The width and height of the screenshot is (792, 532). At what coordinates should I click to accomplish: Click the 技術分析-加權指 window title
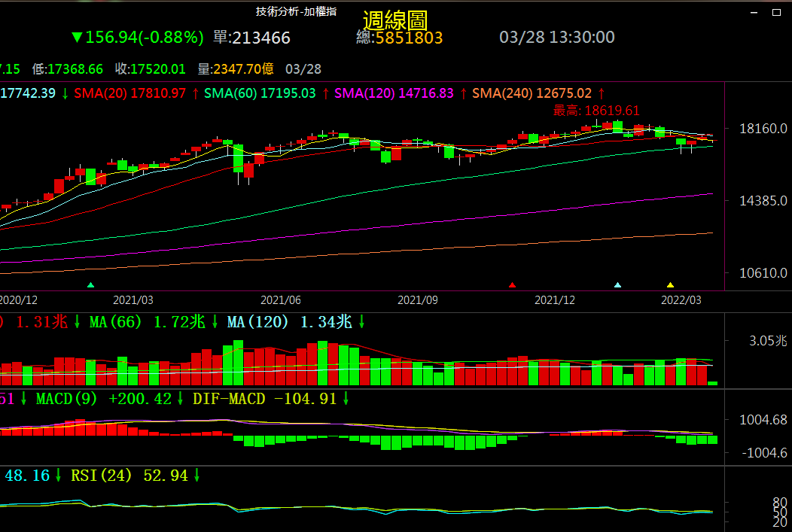[x=296, y=11]
